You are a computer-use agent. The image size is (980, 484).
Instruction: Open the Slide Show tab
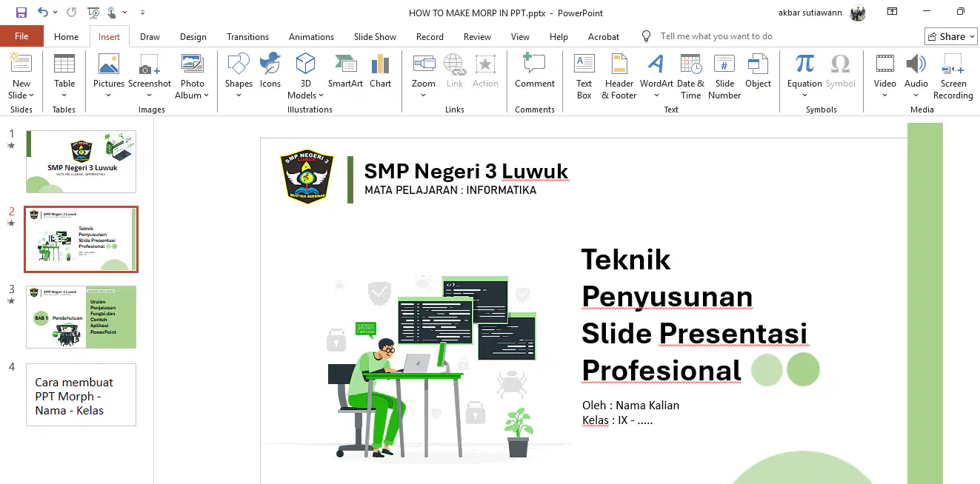375,36
